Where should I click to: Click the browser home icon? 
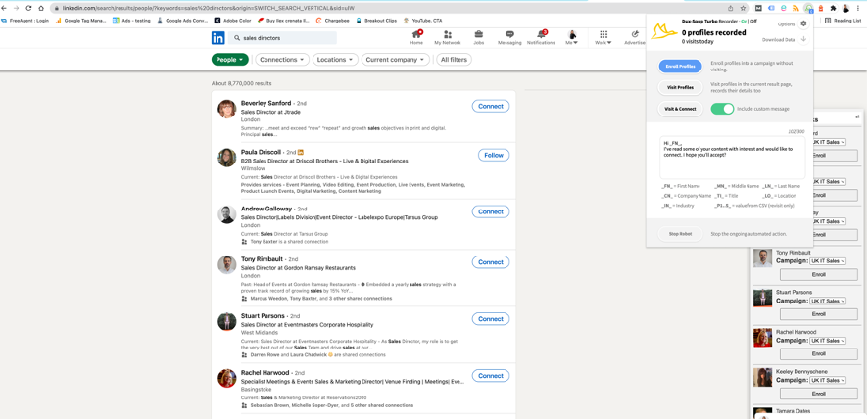tap(41, 8)
